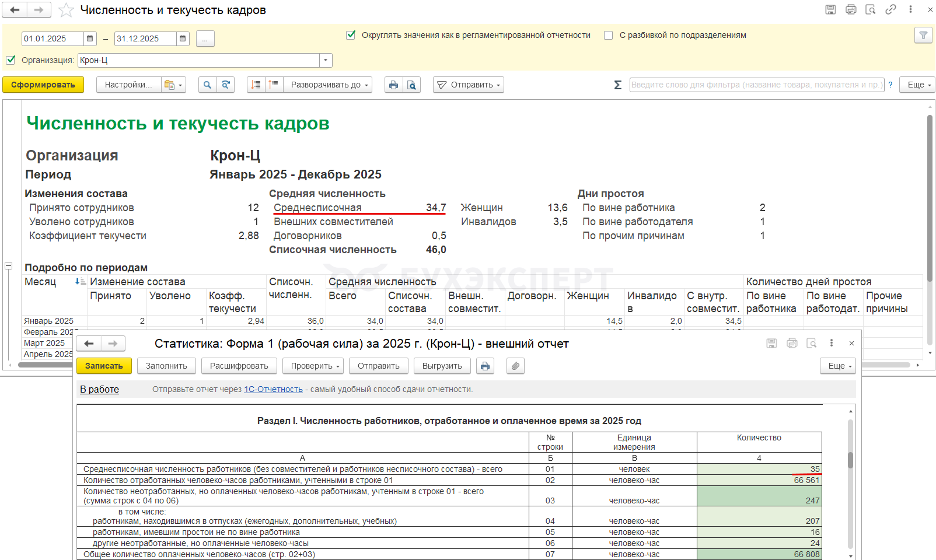Open print preview in report toolbar
Screen dimensions: 936x560
(x=411, y=85)
